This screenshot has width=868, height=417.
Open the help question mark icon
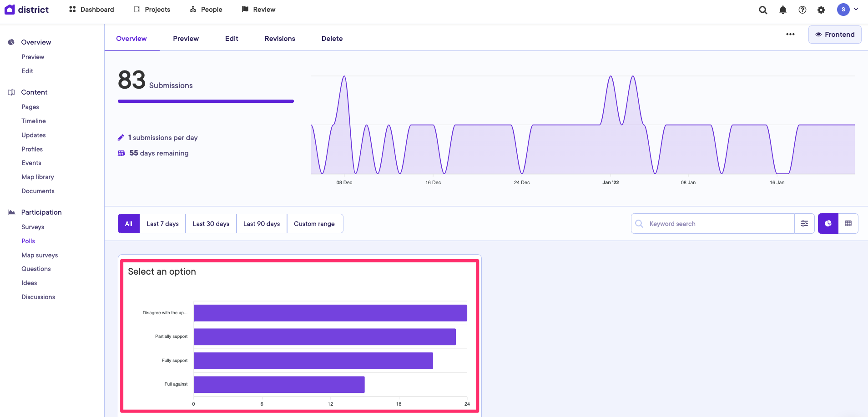click(802, 10)
